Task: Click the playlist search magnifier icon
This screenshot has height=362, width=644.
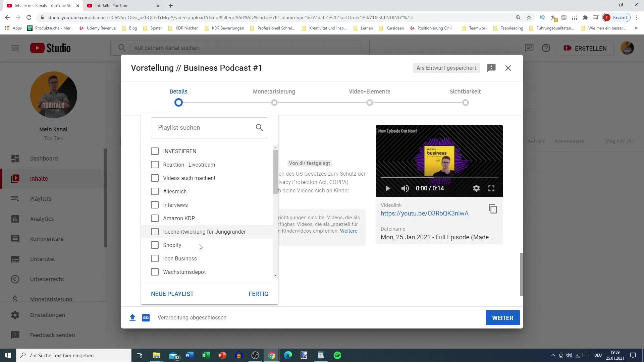Action: pyautogui.click(x=259, y=127)
